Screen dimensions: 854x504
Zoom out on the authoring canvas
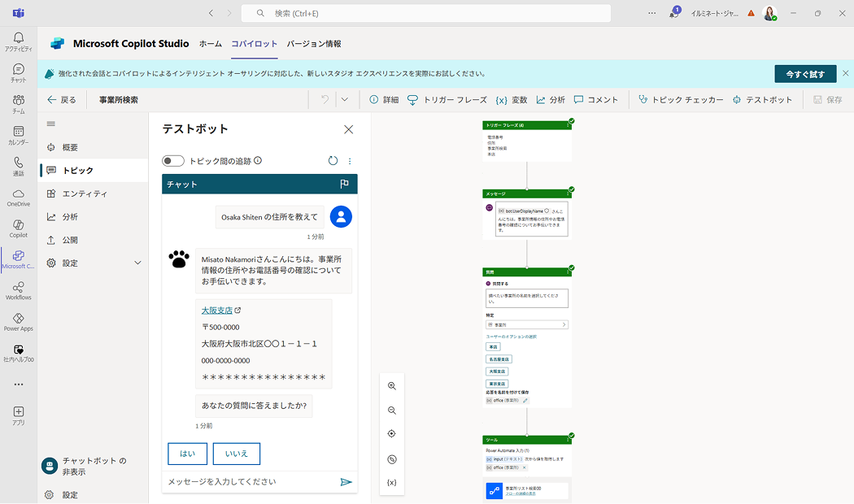pyautogui.click(x=391, y=411)
